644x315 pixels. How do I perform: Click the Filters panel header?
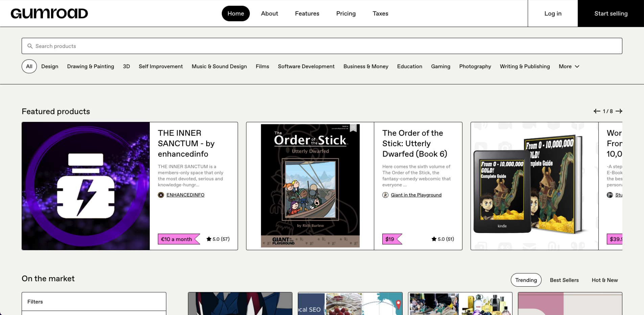(x=94, y=301)
